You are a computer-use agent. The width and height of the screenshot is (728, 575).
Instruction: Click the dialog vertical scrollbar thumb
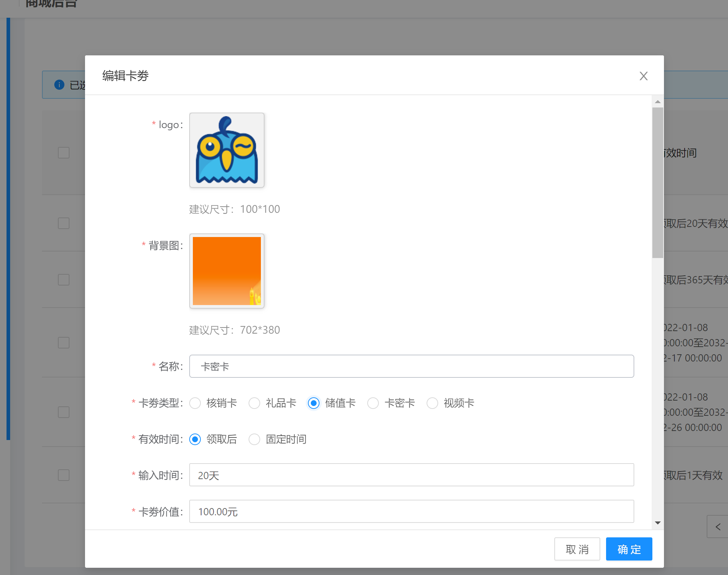coord(658,183)
